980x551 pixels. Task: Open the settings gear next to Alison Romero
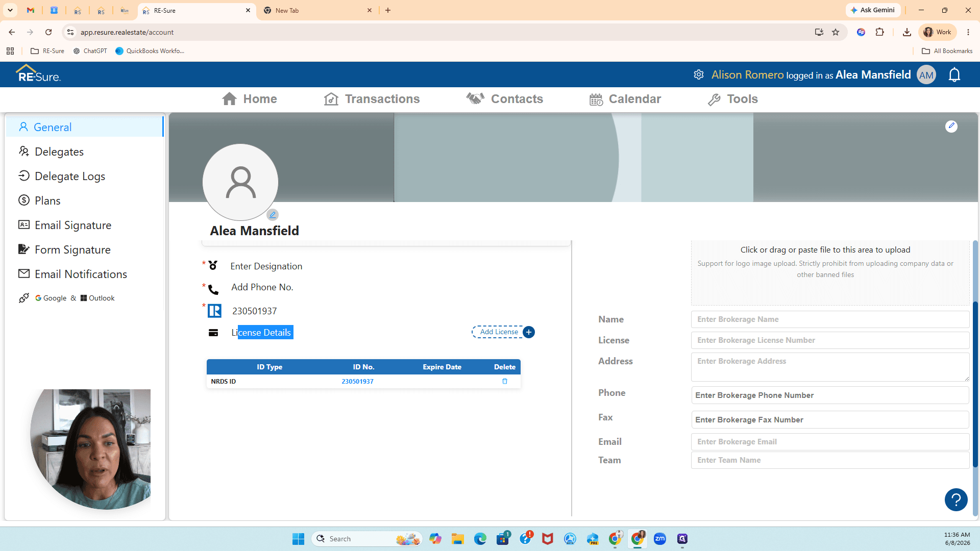pos(699,74)
